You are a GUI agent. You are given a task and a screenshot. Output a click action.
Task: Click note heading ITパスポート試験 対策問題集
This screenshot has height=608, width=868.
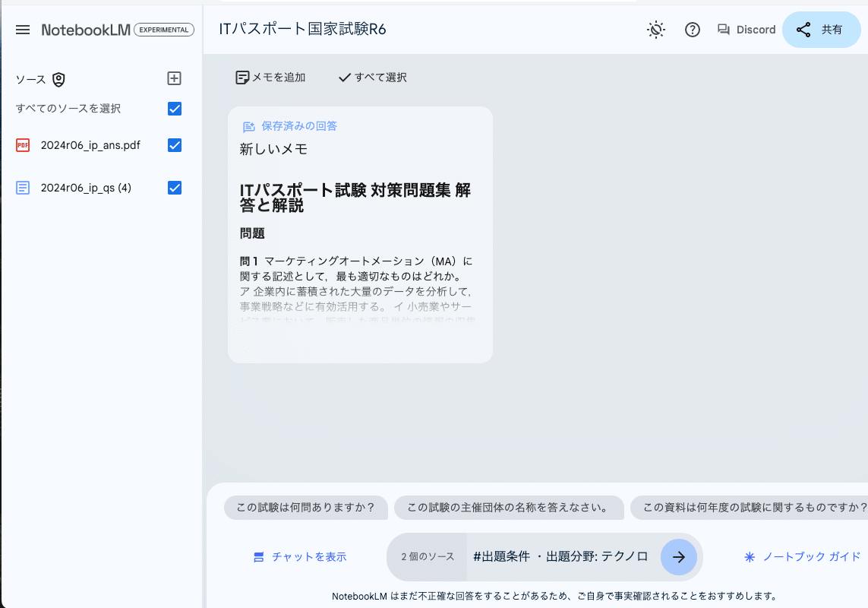[355, 198]
